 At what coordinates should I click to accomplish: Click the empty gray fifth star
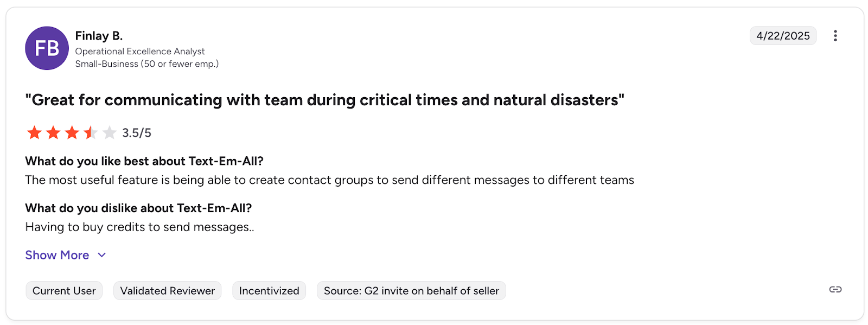[109, 132]
